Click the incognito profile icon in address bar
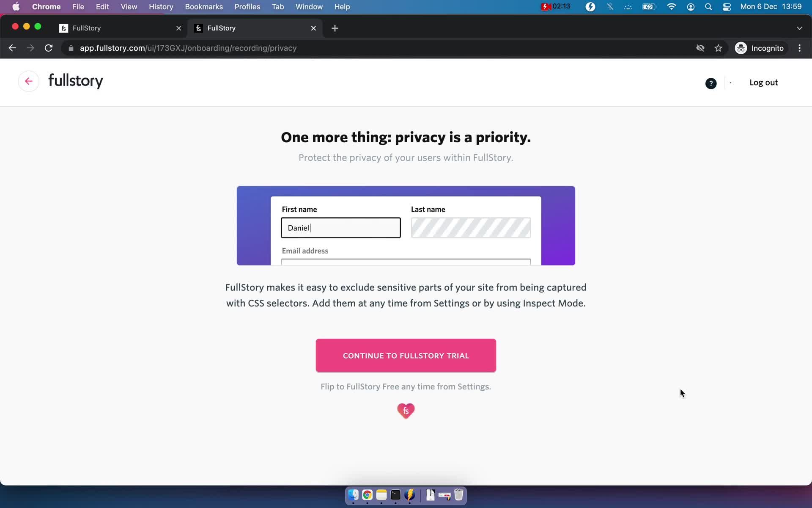Screen dimensions: 812x508 pos(740,48)
